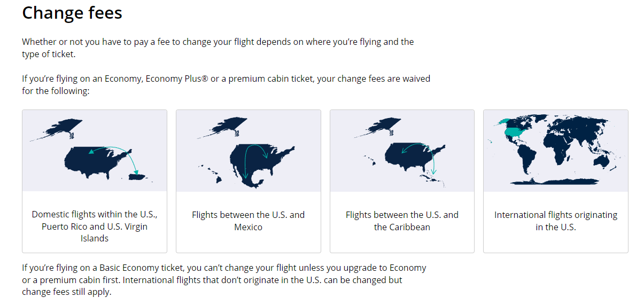This screenshot has width=644, height=305.
Task: Select 'Domestic flights within the U.S.' card text
Action: tap(95, 226)
